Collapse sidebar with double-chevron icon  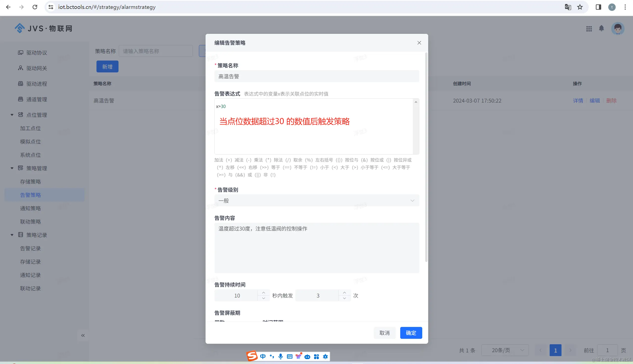(83, 335)
